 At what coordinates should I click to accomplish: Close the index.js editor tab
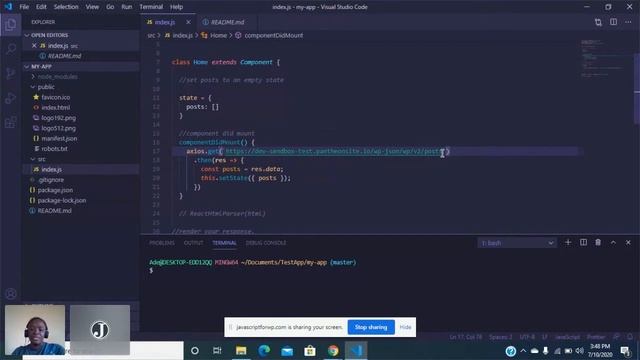click(x=188, y=22)
